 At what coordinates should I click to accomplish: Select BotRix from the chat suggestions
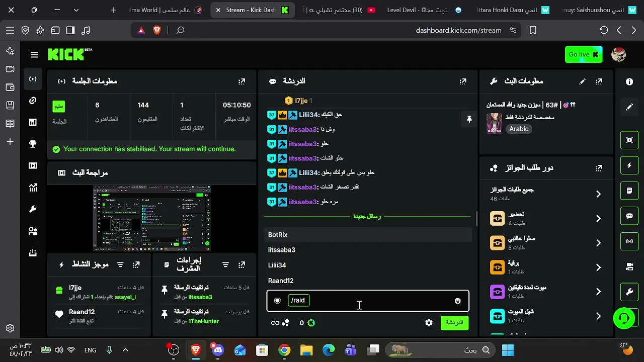(369, 235)
